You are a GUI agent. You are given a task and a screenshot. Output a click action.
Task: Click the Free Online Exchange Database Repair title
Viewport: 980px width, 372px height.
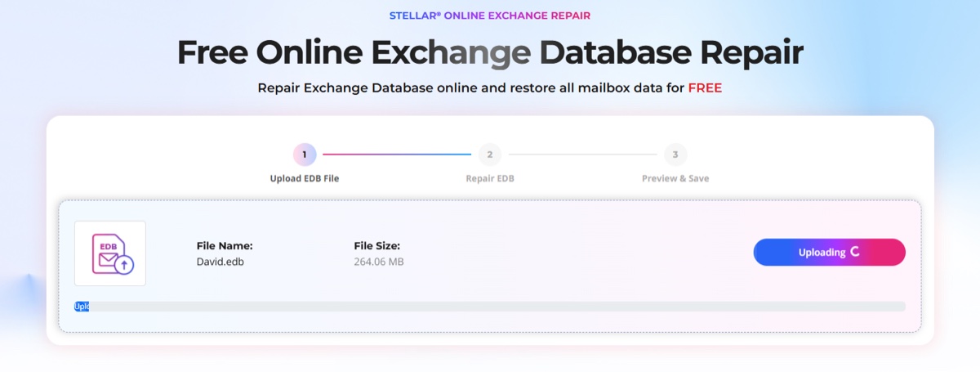[490, 52]
